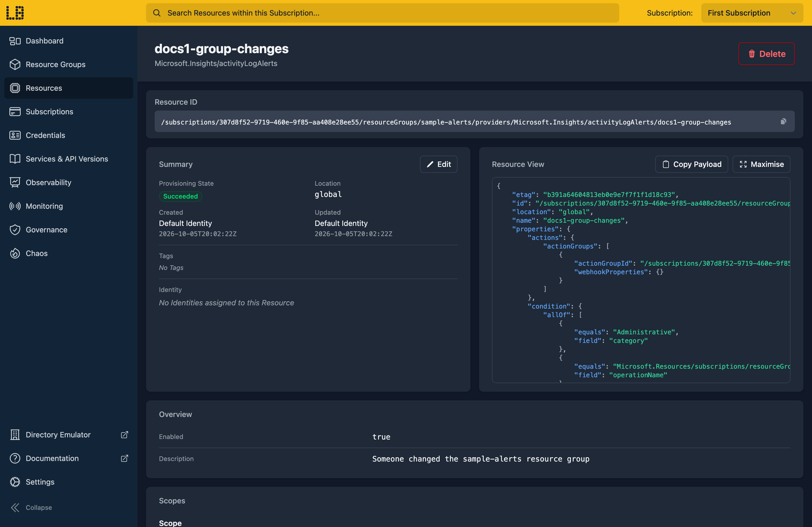Click the Copy Payload button

click(x=691, y=164)
